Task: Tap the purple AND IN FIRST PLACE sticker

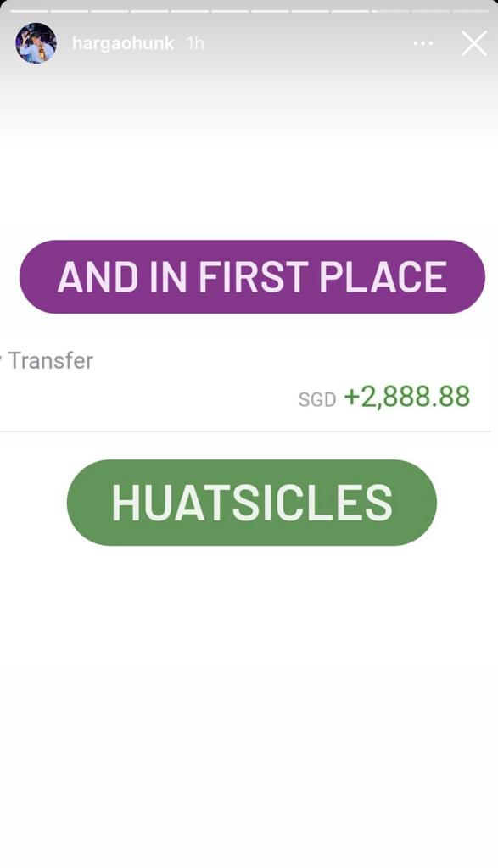Action: point(252,277)
